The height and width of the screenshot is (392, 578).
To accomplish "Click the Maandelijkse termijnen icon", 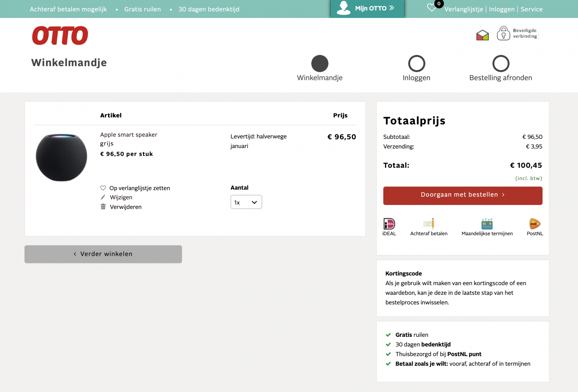I will 487,224.
